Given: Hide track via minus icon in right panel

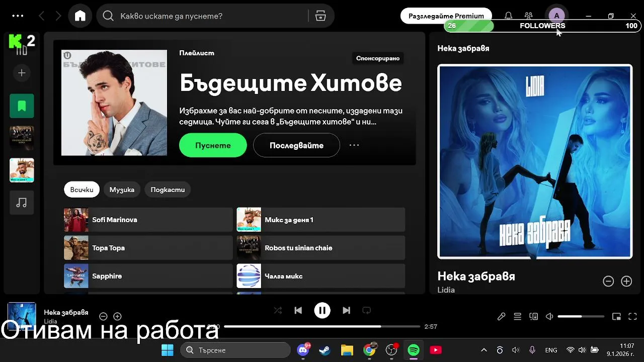Looking at the screenshot, I should [608, 282].
